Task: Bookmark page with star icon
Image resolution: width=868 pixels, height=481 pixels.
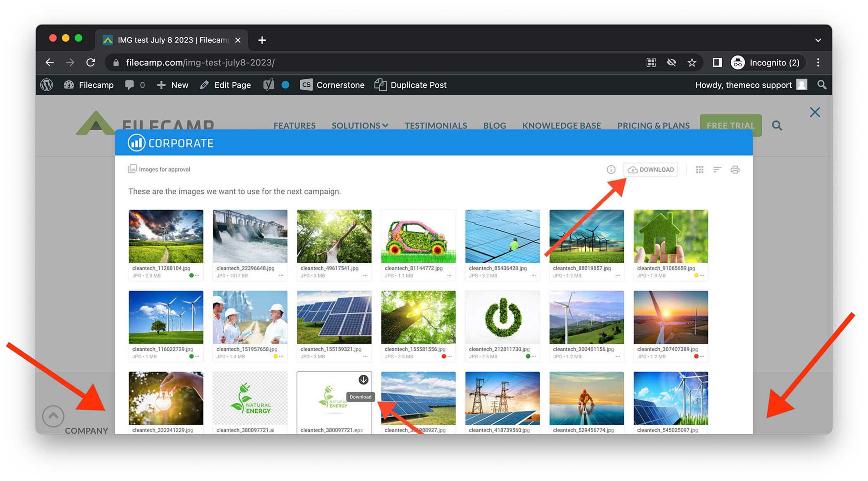Action: (692, 62)
